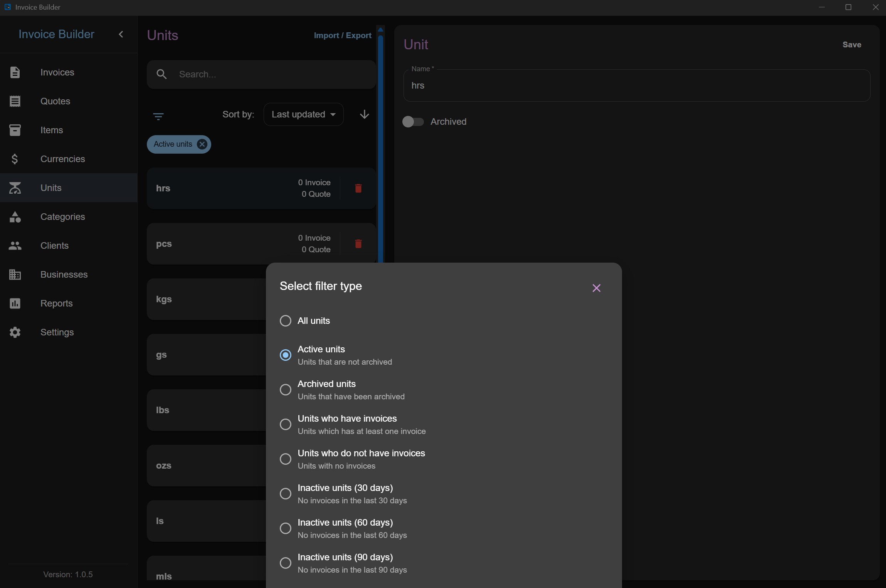Click the Quotes receipt icon
886x588 pixels.
[x=15, y=101]
